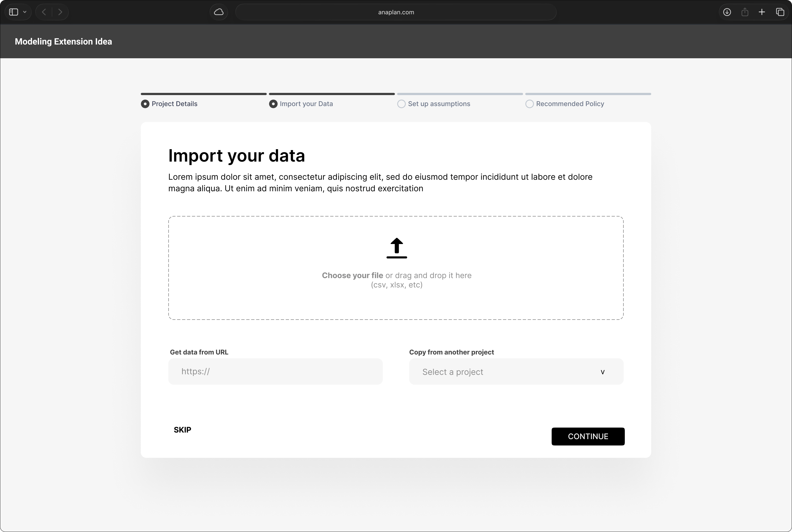The image size is (792, 532).
Task: Click the dropdown chevron for project copy
Action: pyautogui.click(x=603, y=372)
